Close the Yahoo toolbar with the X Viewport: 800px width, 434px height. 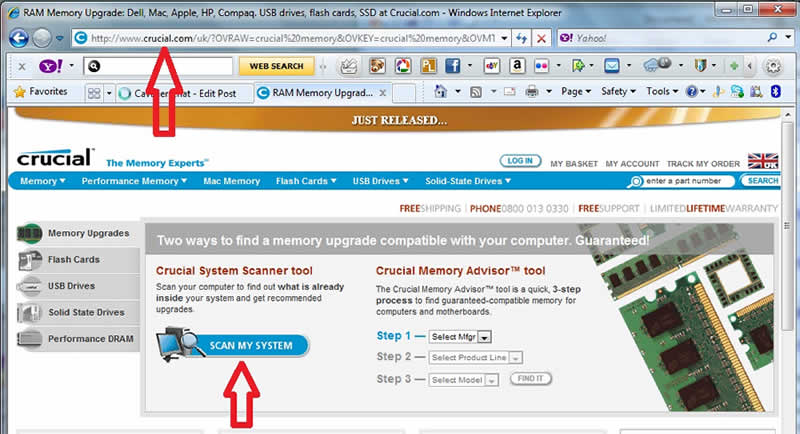(x=22, y=66)
